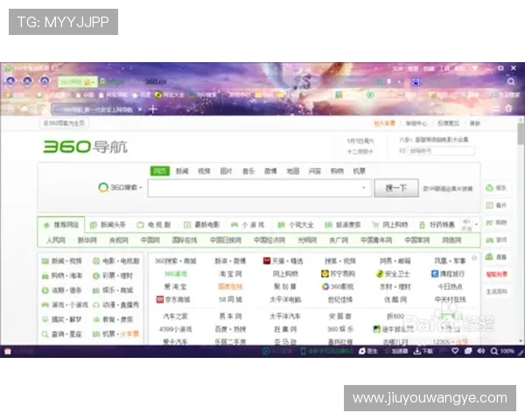The height and width of the screenshot is (420, 525).
Task: Open the 360搜索 search engine dropdown
Action: (x=120, y=187)
